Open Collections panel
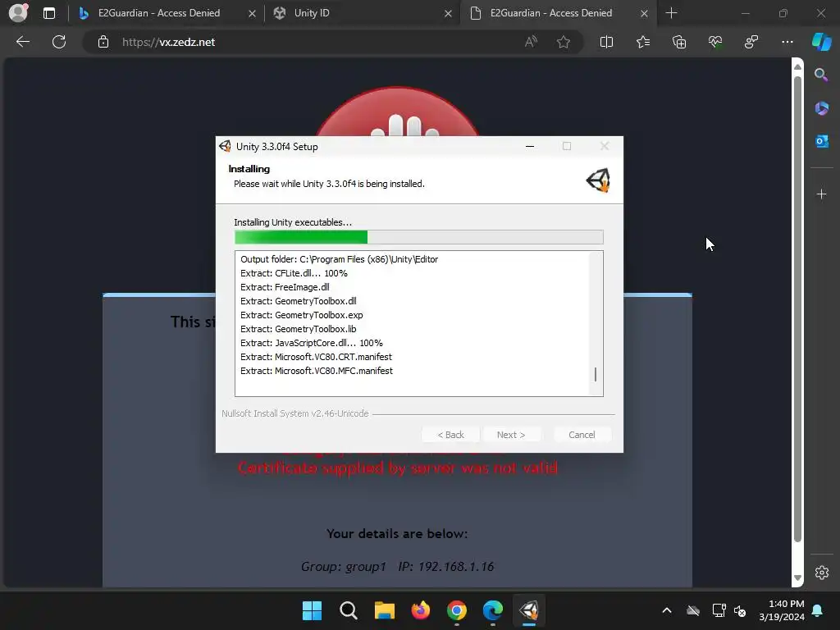Screen dimensions: 840x630 click(x=679, y=42)
